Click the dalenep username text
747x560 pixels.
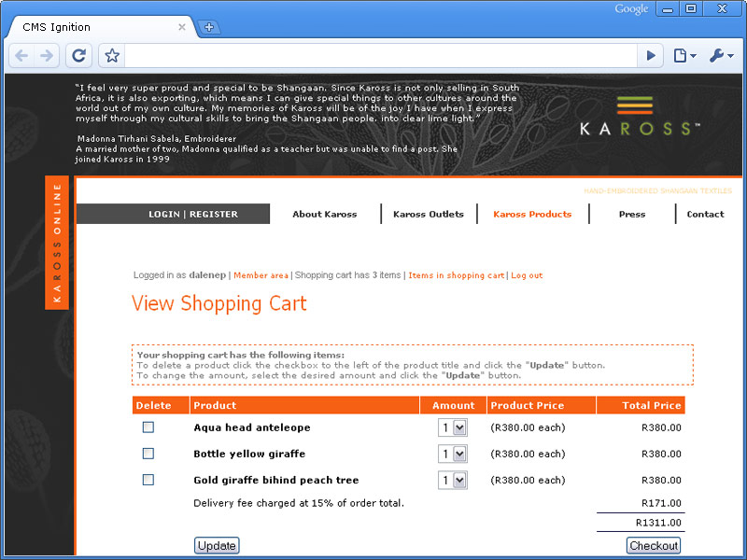(x=207, y=275)
